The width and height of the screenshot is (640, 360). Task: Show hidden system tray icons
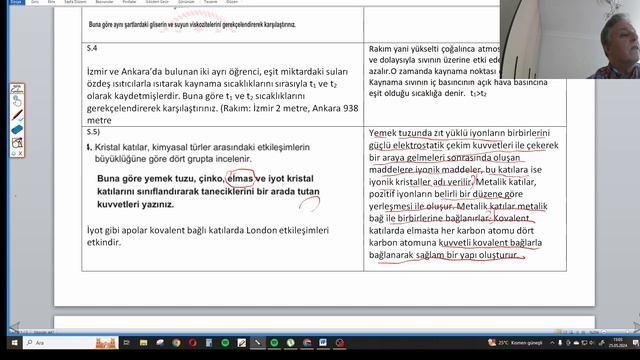(552, 343)
